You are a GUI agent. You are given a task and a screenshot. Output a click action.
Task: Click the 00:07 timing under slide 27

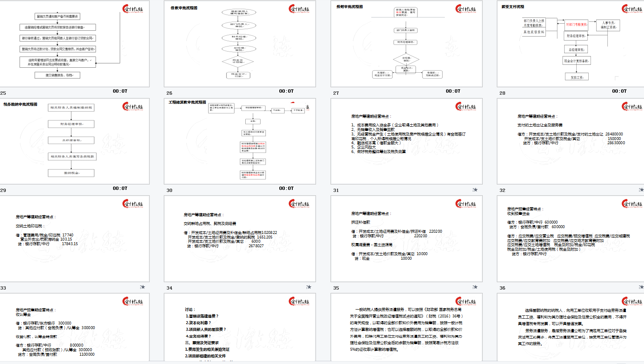click(453, 91)
